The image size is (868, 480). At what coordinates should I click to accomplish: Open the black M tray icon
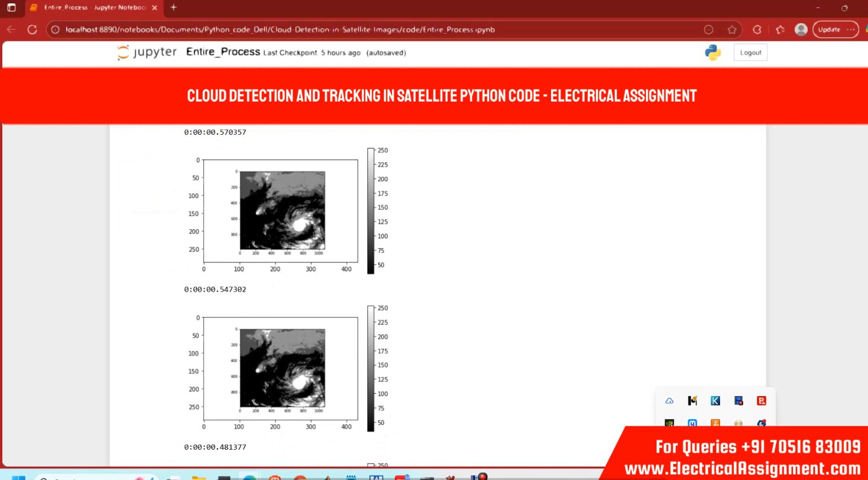click(x=692, y=401)
